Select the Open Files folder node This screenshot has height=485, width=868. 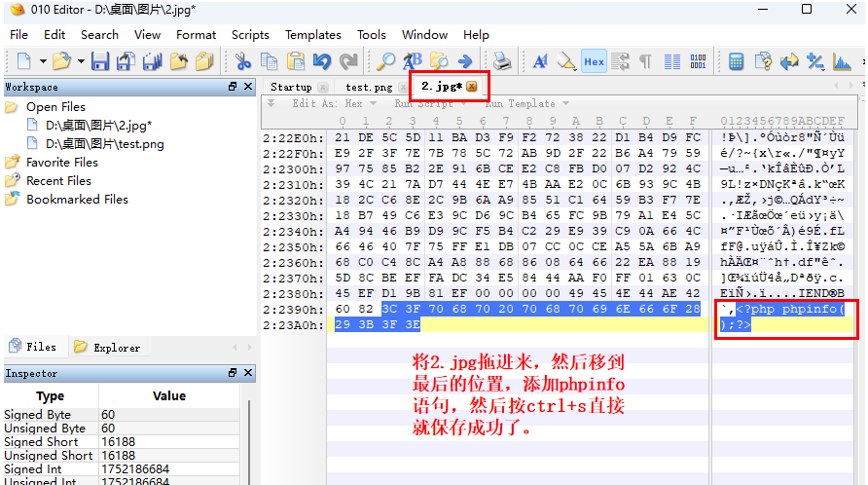[x=55, y=107]
